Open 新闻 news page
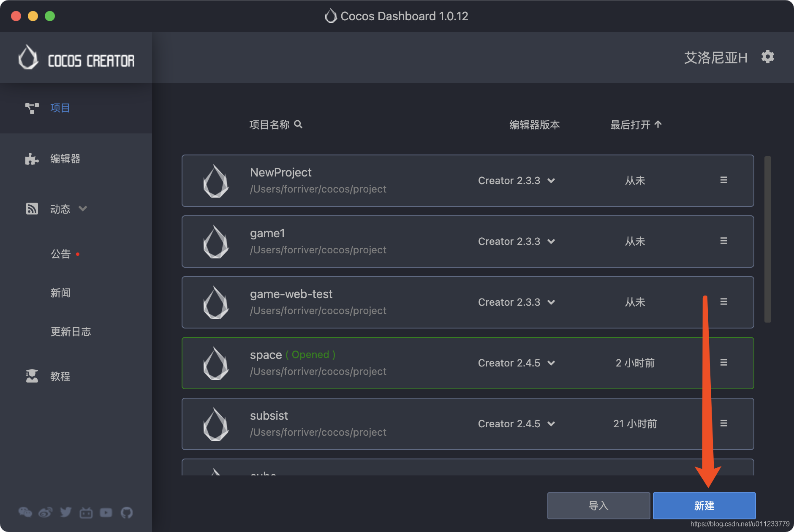This screenshot has height=532, width=794. click(x=61, y=293)
